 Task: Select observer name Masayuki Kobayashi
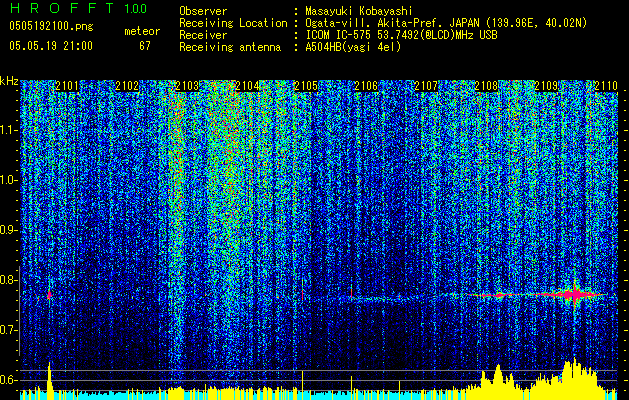pos(358,11)
